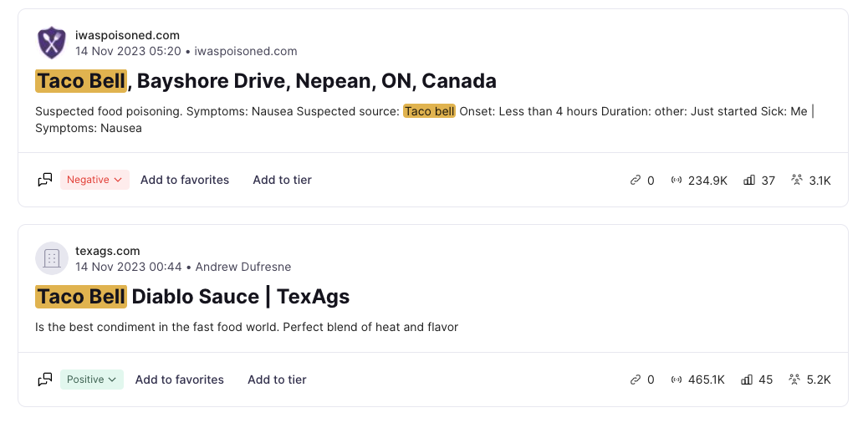This screenshot has width=868, height=423.
Task: Click the link icon showing 0 on first mention
Action: 635,180
